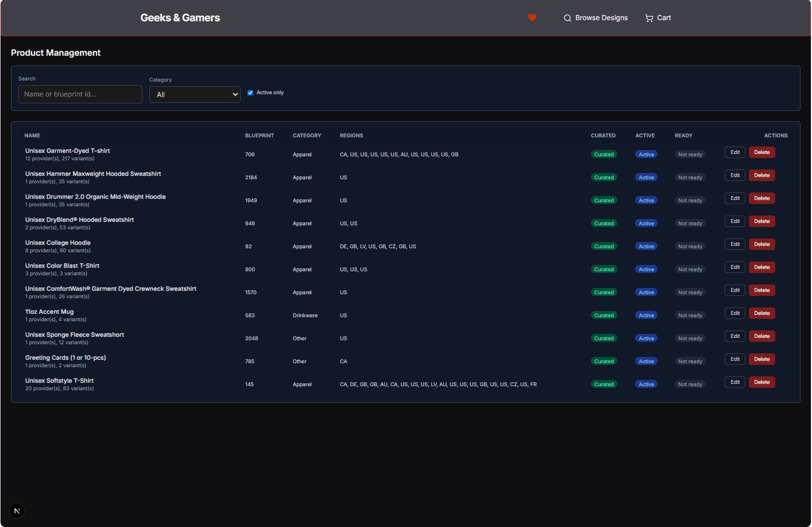Viewport: 812px width, 527px height.
Task: Delete Greeting Cards (1 or 10-pcs)
Action: coord(762,359)
